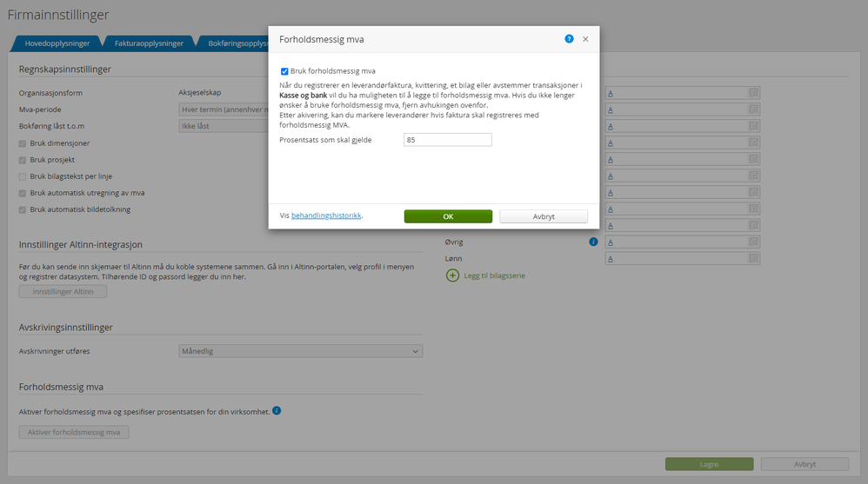Click the A link in the Lønn field
This screenshot has width=868, height=484.
(611, 259)
